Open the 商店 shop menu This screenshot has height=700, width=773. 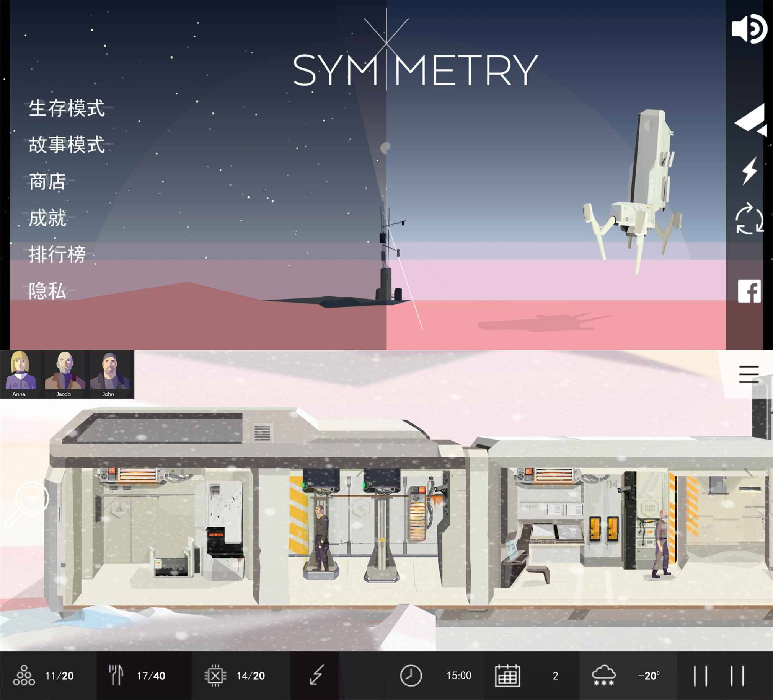[47, 181]
